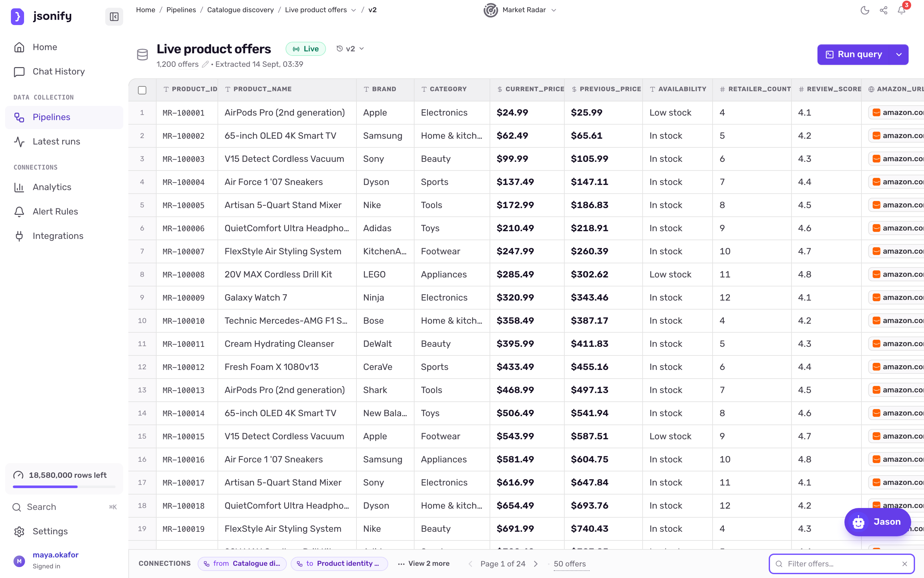
Task: Open Home in the sidebar
Action: click(64, 47)
